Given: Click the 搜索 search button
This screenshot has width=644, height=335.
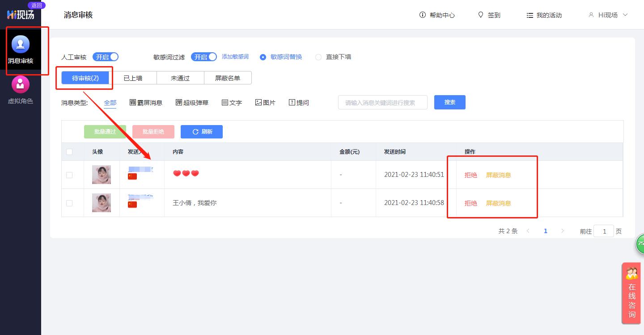Looking at the screenshot, I should tap(449, 102).
